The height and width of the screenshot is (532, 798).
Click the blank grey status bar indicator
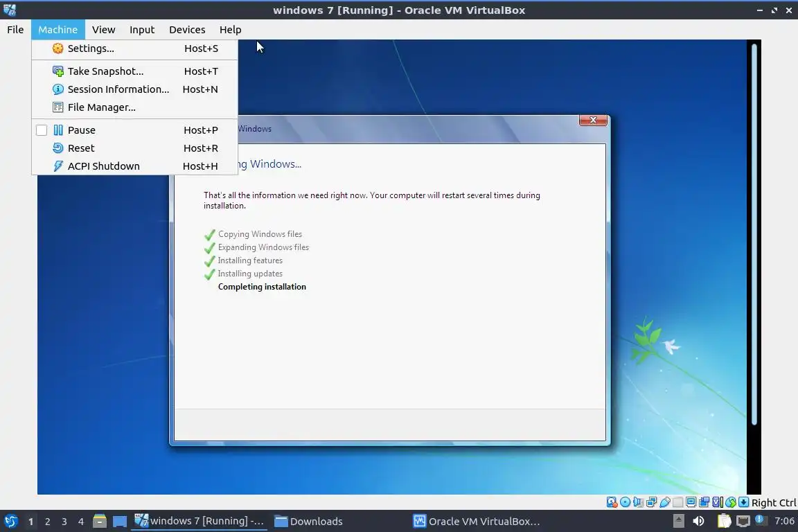coord(677,502)
